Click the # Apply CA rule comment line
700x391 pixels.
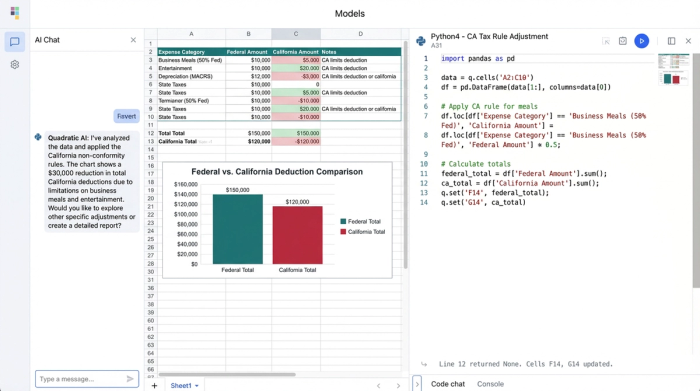(489, 106)
